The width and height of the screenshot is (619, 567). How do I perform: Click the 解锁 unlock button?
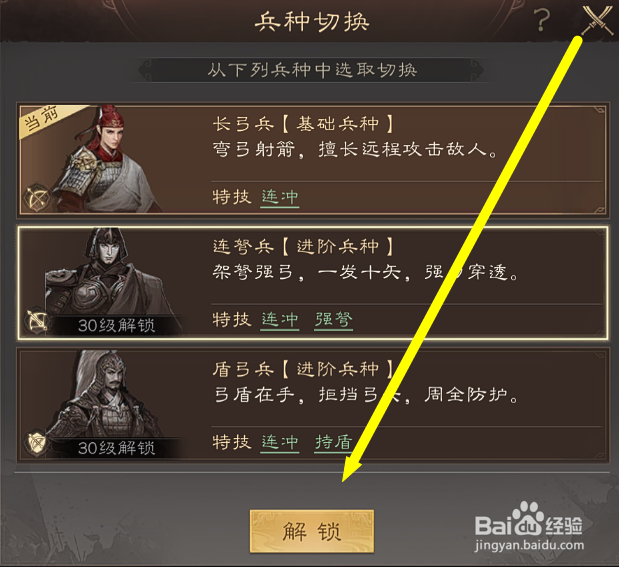[x=312, y=531]
